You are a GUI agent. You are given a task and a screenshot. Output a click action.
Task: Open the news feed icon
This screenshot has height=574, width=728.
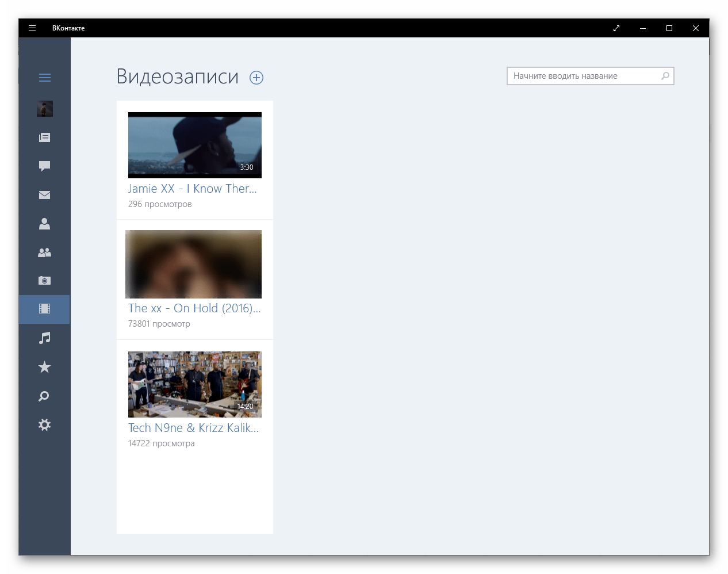45,137
